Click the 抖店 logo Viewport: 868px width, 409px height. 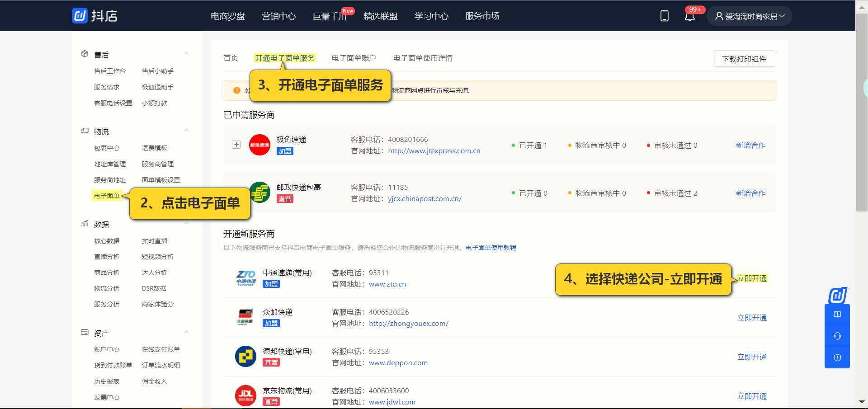pos(94,15)
